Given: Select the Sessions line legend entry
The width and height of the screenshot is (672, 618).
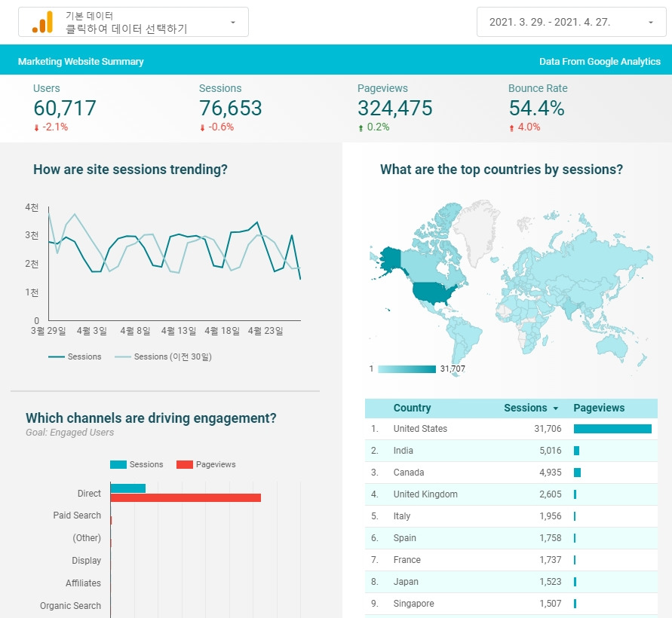Looking at the screenshot, I should pyautogui.click(x=75, y=356).
